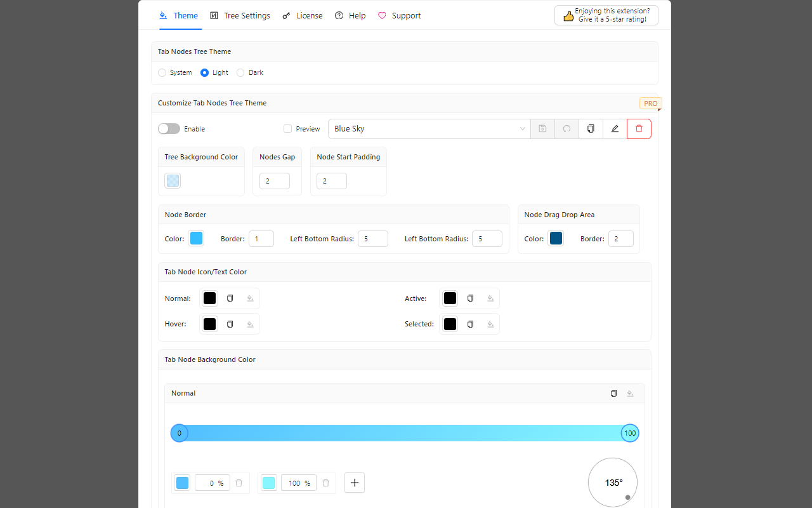Viewport: 812px width, 508px height.
Task: Edit the Nodes Gap value field
Action: [275, 180]
